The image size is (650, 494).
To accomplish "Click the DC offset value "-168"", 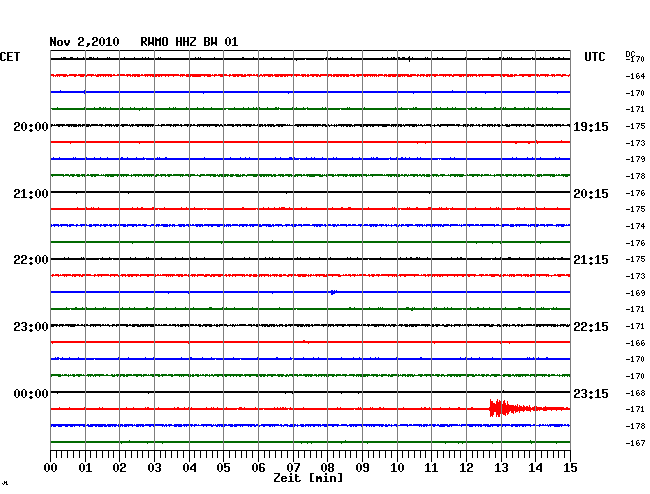I will pyautogui.click(x=635, y=393).
